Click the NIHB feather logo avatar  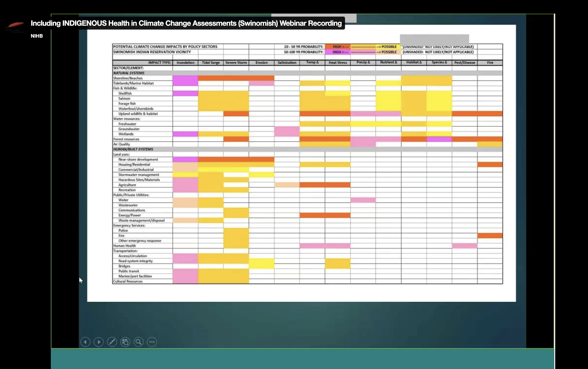coord(15,27)
